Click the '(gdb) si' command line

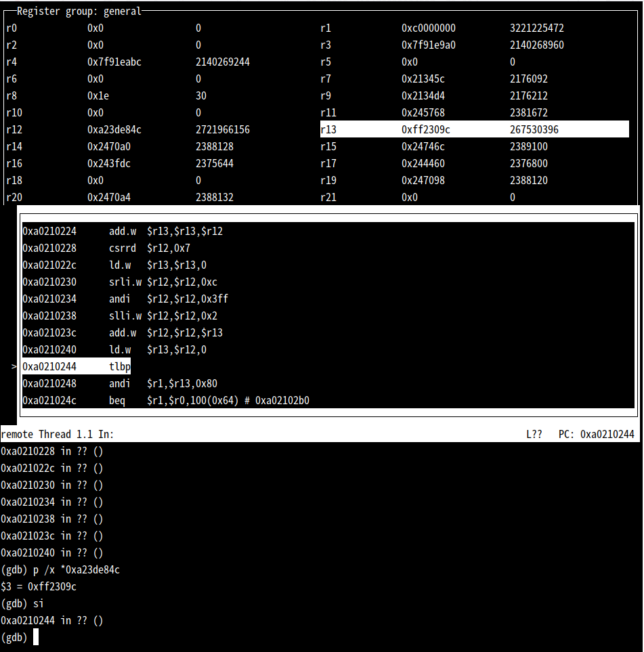[x=22, y=604]
